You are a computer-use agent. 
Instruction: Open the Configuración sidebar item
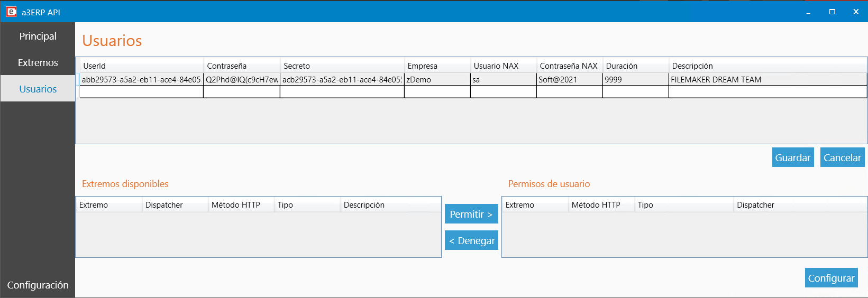(x=38, y=285)
